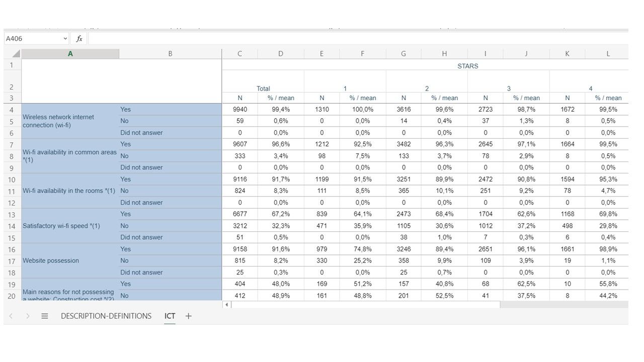Switch to the ICT sheet tab
This screenshot has height=362, width=644.
click(x=170, y=316)
